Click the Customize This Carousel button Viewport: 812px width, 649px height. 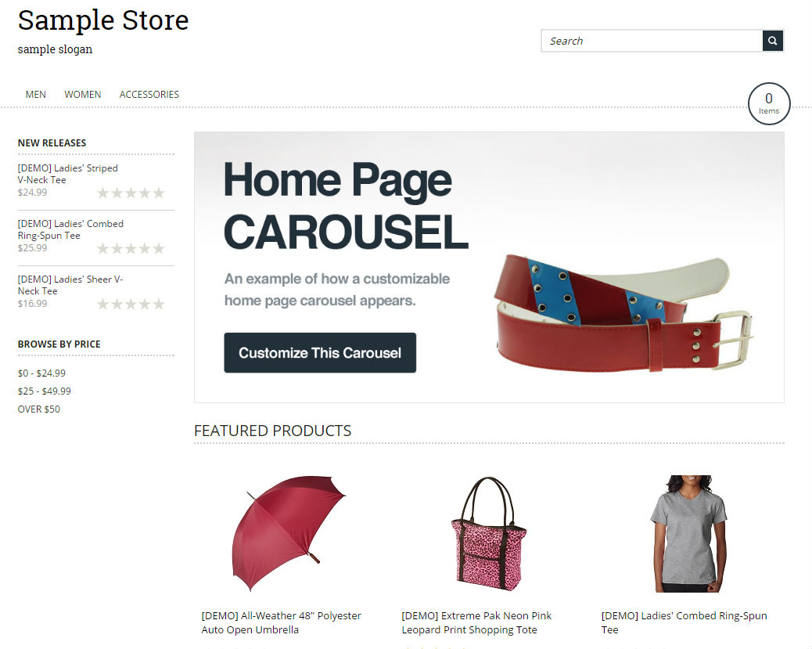(x=320, y=352)
